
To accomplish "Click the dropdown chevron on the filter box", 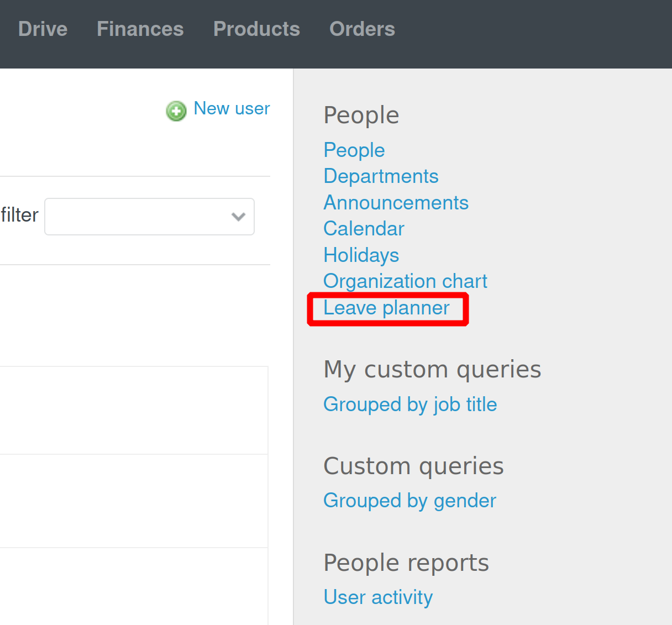I will pyautogui.click(x=238, y=217).
